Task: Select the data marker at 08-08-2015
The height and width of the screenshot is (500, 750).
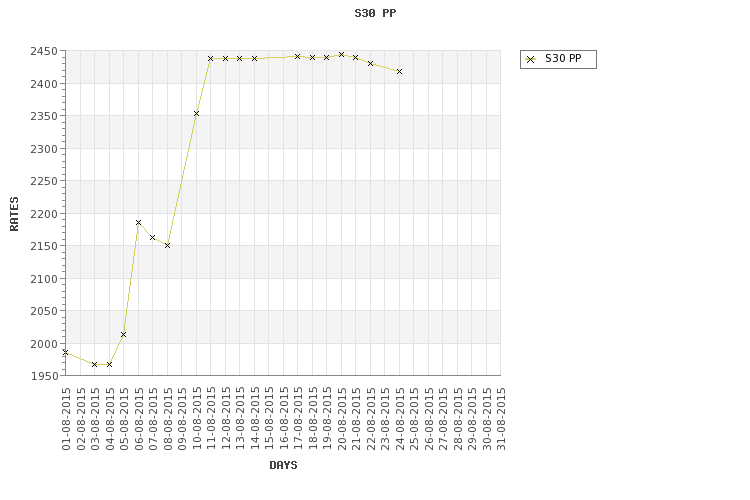Action: pyautogui.click(x=167, y=245)
